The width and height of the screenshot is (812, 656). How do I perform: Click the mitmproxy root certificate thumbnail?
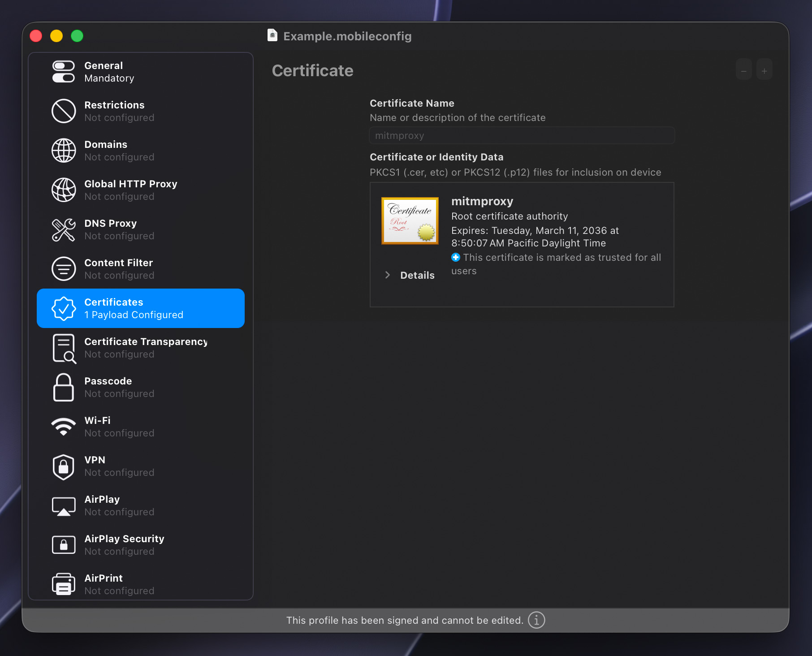click(x=410, y=221)
